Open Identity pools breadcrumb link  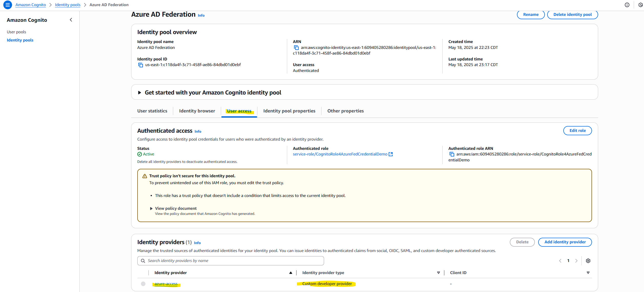pyautogui.click(x=68, y=5)
